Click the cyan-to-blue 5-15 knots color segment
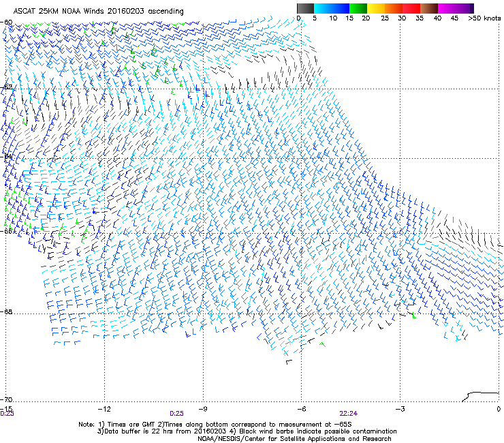The width and height of the screenshot is (504, 443). (332, 8)
